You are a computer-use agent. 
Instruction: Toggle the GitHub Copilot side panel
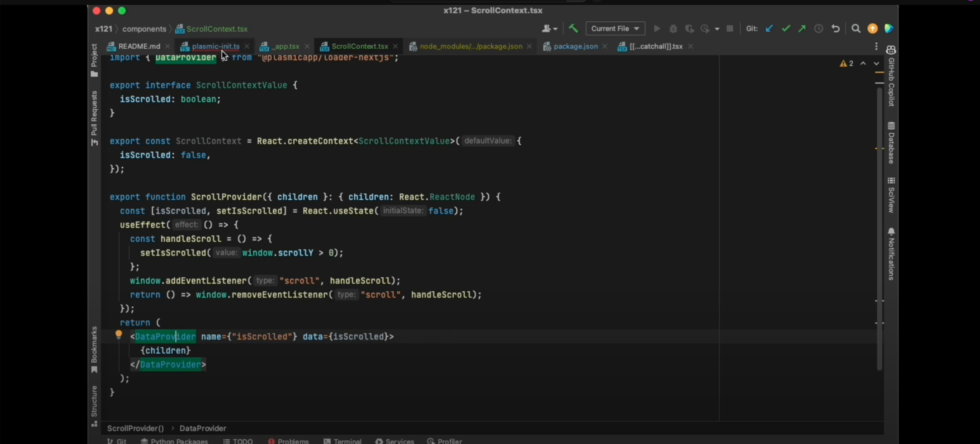[x=891, y=76]
